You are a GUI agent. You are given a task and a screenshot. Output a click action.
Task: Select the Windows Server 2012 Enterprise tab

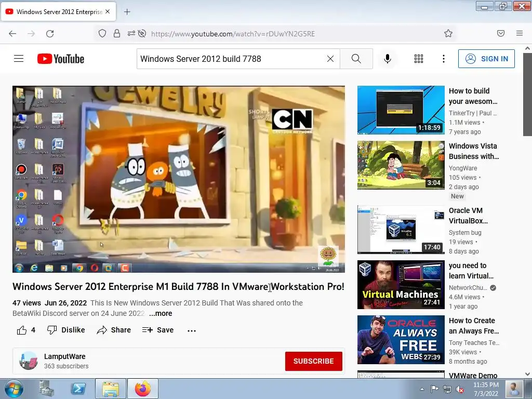(59, 11)
